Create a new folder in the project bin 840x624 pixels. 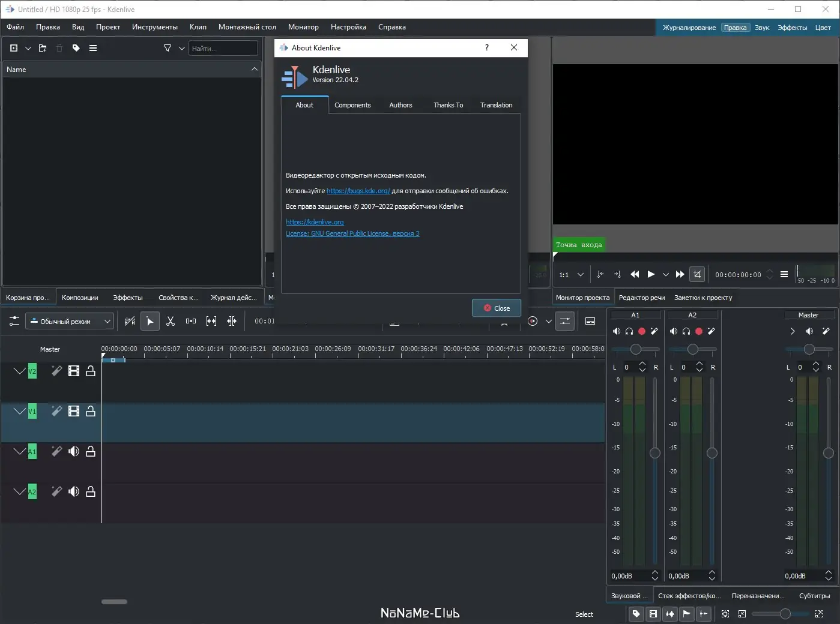coord(43,48)
